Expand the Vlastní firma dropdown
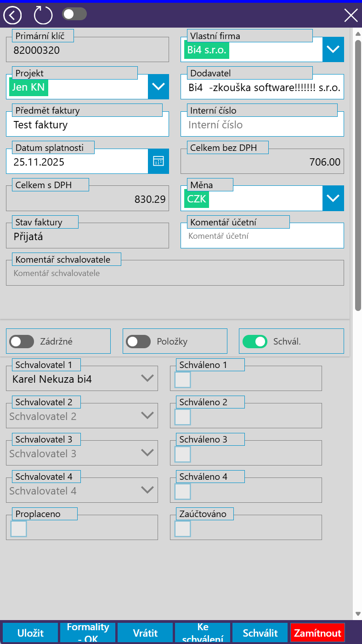The height and width of the screenshot is (644, 362). 333,50
